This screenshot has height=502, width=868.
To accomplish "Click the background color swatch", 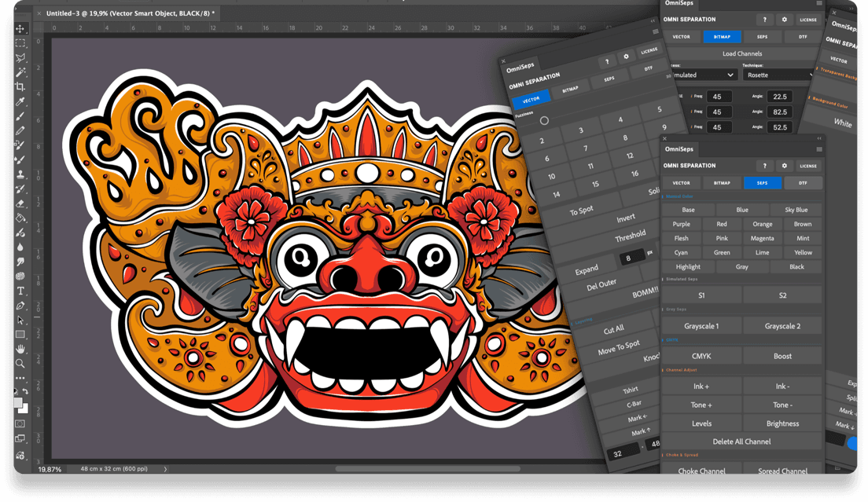I will coord(24,409).
